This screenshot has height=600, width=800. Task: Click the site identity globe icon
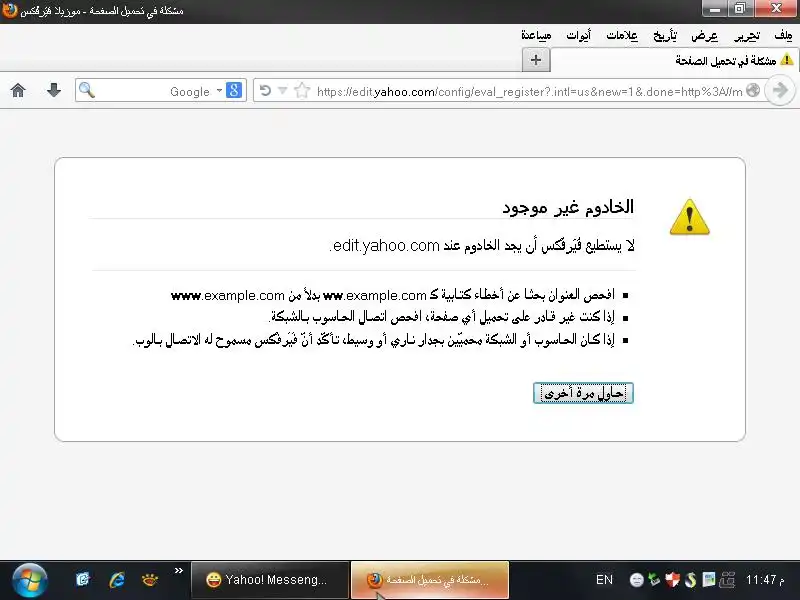point(753,90)
